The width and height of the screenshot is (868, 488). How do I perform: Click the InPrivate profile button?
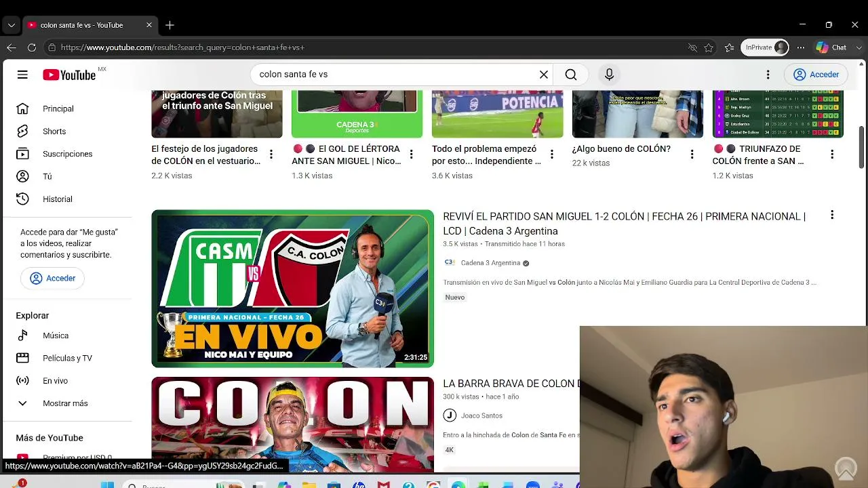pyautogui.click(x=766, y=47)
